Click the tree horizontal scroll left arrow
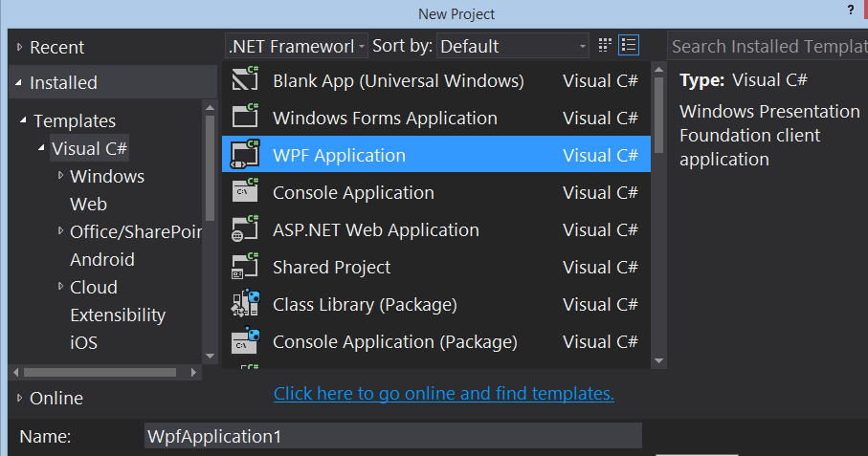 coord(15,373)
